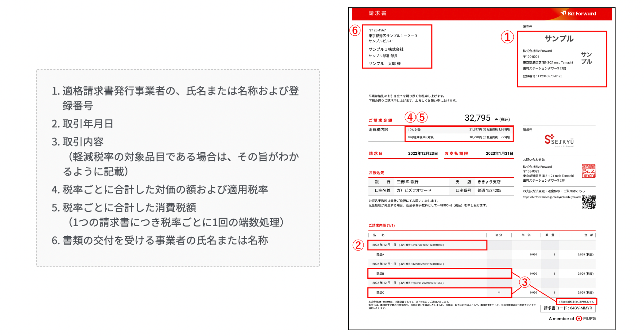Click the MUFG logo at bottom
644x336 pixels.
point(586,318)
